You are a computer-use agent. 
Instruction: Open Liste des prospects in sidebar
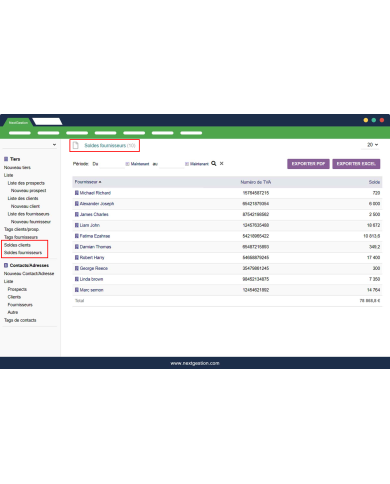coord(26,183)
